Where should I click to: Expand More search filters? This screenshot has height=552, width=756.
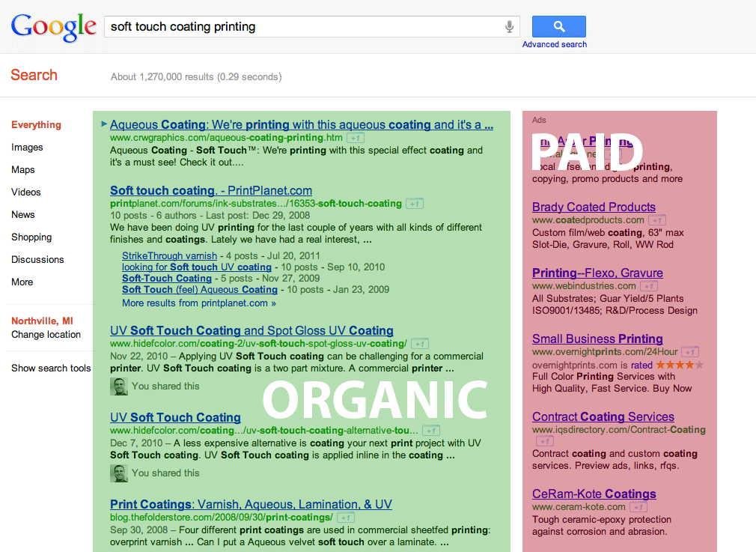point(22,282)
